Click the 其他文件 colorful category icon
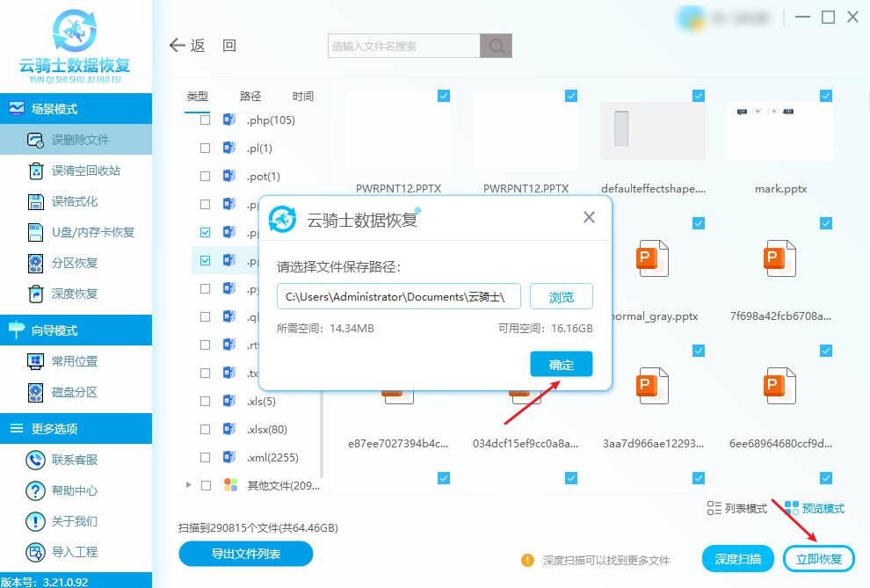Viewport: 870px width, 588px height. tap(230, 485)
